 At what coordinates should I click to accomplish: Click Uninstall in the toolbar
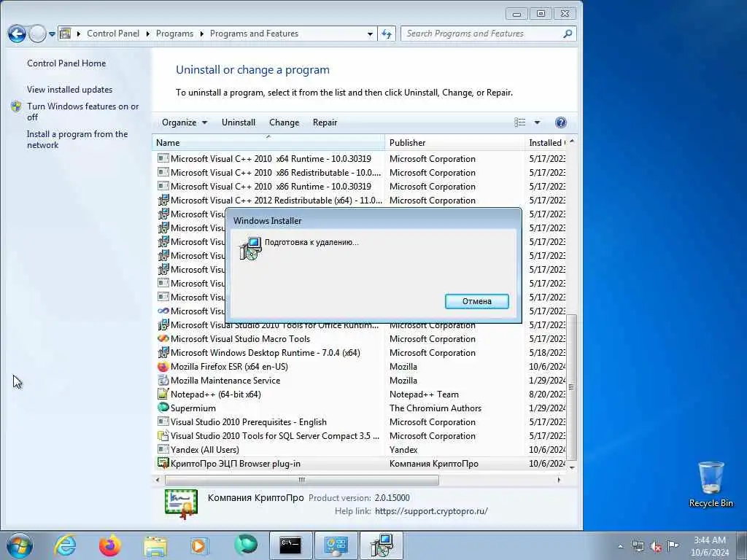[x=239, y=122]
